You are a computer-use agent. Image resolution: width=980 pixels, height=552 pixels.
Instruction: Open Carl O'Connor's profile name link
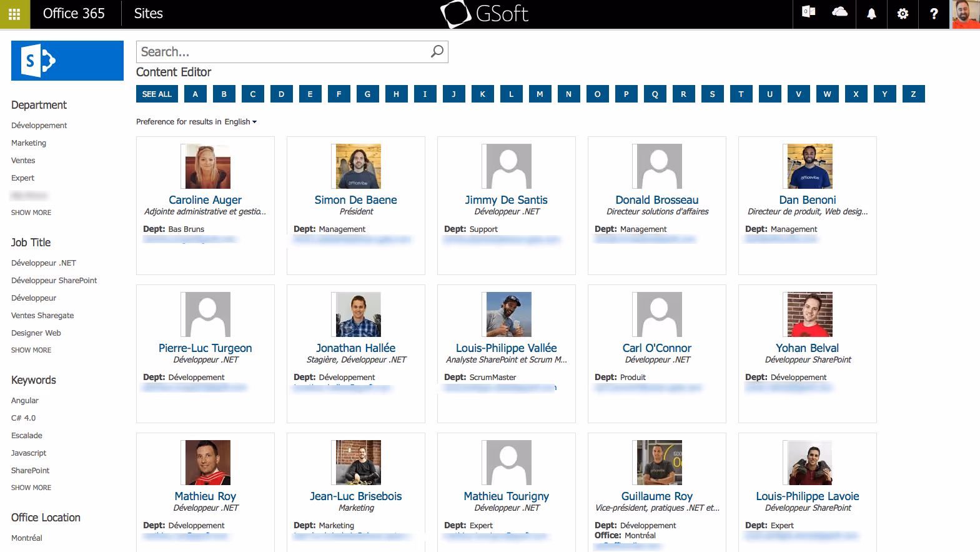tap(657, 348)
